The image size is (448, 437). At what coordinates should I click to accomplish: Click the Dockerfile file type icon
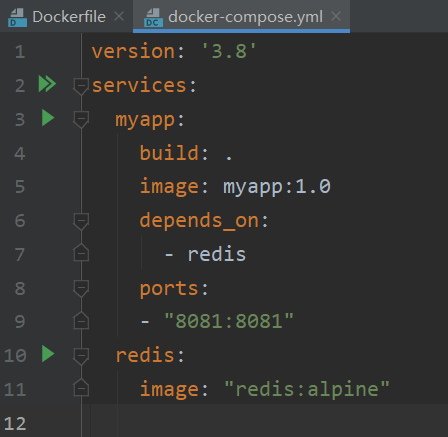tap(17, 18)
